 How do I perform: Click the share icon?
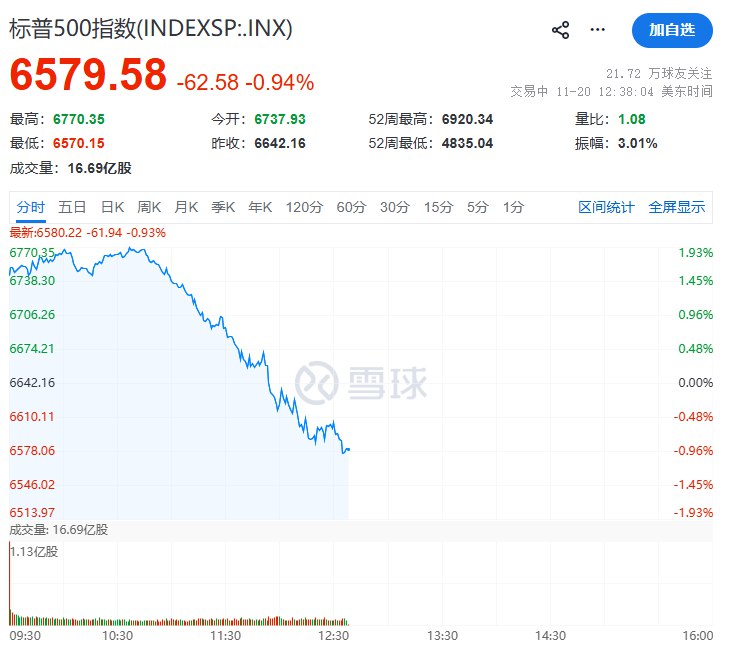[560, 30]
